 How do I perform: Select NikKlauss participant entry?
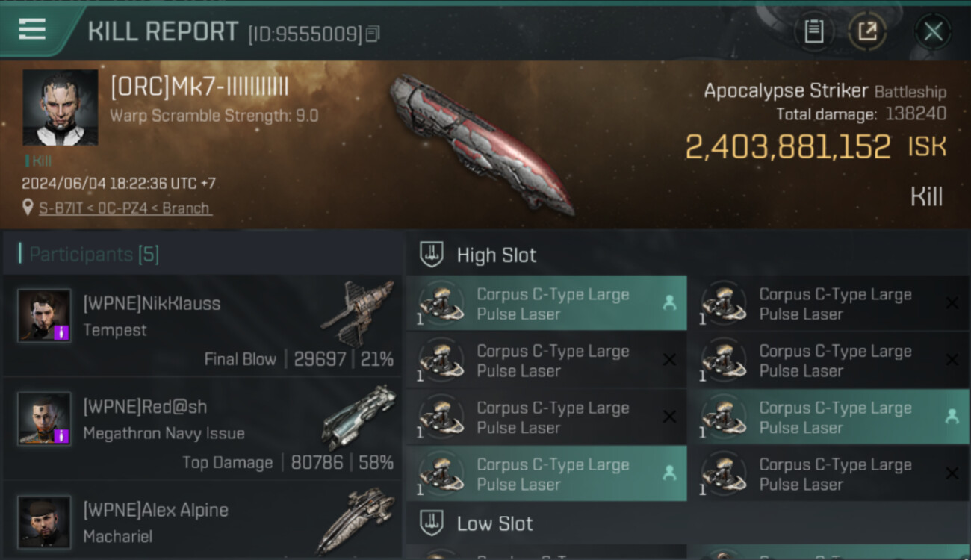pyautogui.click(x=202, y=326)
